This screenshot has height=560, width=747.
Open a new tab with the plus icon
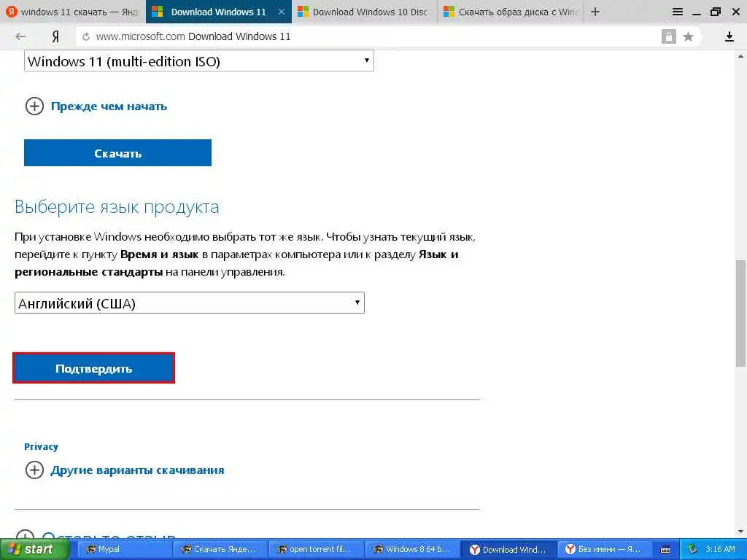(x=595, y=12)
